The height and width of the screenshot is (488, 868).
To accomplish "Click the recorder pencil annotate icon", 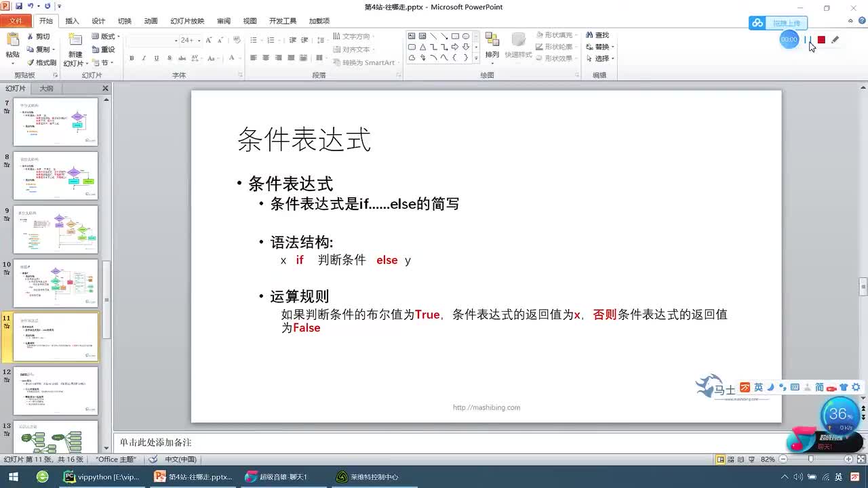I will (x=835, y=40).
